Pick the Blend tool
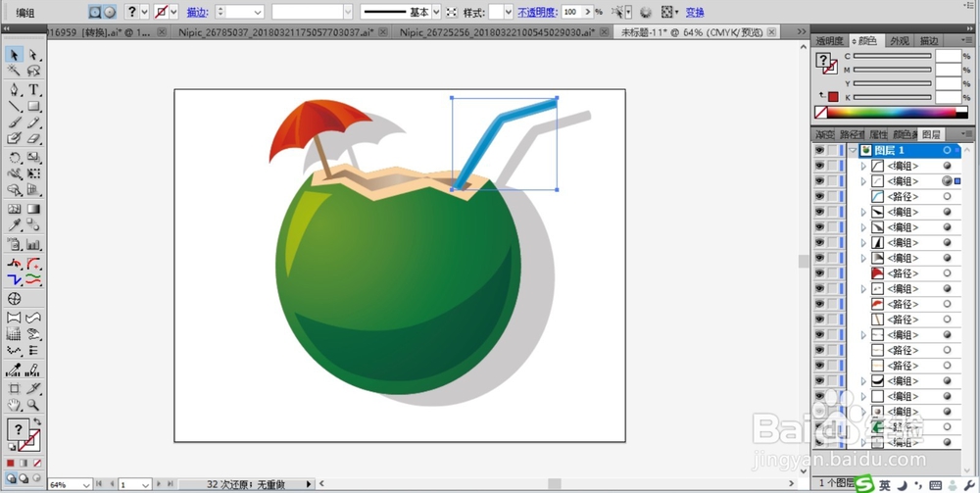 click(33, 225)
